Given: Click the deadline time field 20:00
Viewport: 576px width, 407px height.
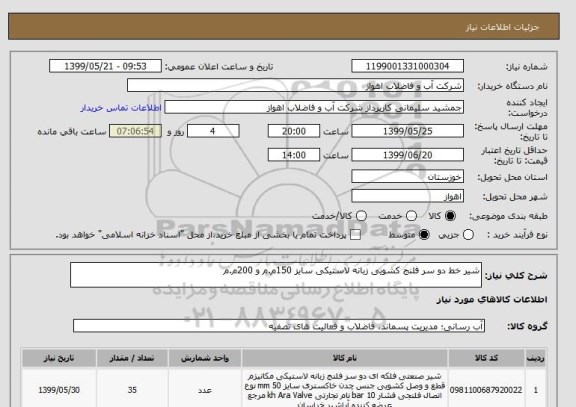Looking at the screenshot, I should [x=294, y=131].
